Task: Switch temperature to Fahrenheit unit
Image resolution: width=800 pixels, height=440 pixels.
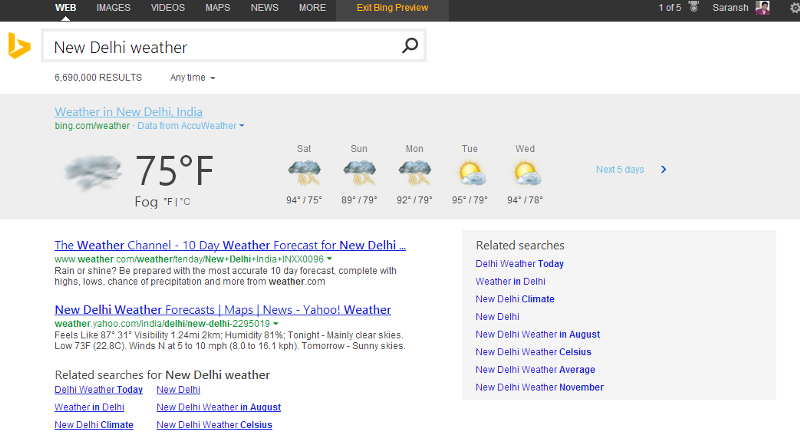Action: [168, 202]
